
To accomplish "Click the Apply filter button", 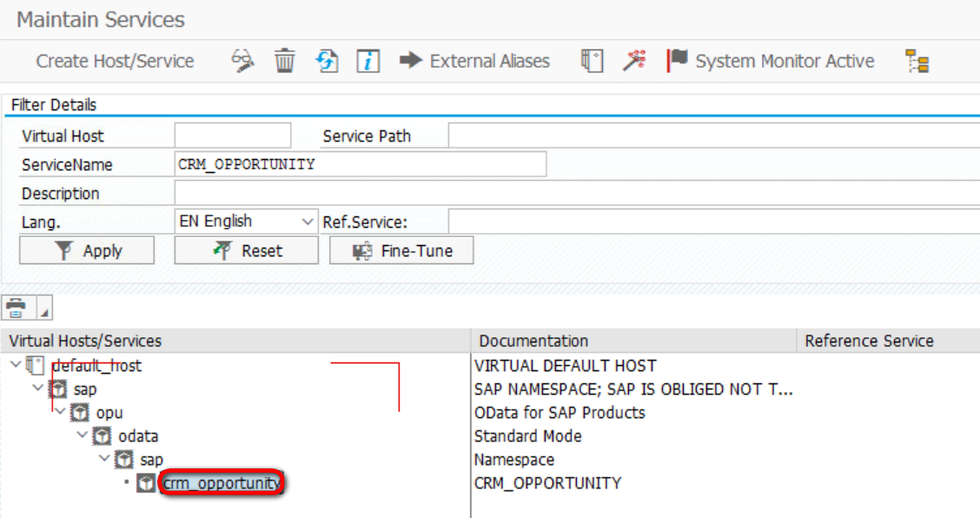I will tap(87, 250).
